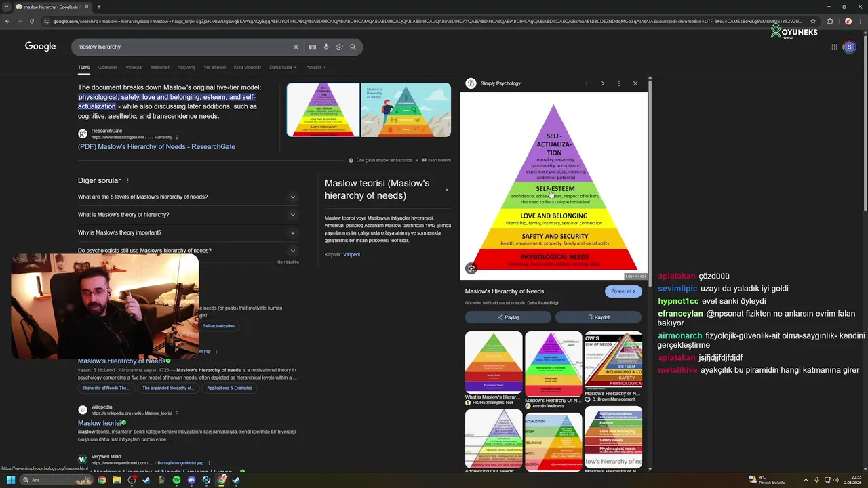
Task: Open Chrome extensions puzzle icon
Action: pos(830,21)
